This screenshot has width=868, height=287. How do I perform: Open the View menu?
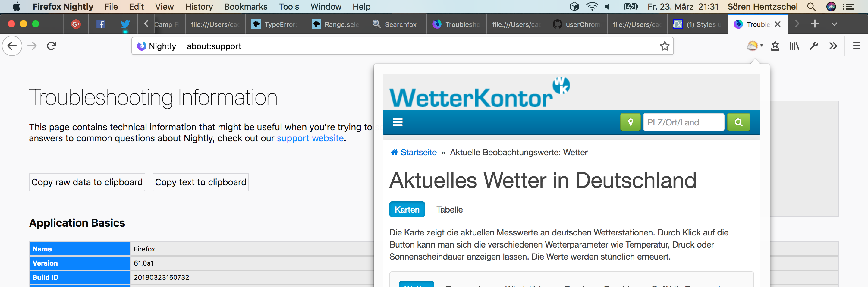coord(164,7)
